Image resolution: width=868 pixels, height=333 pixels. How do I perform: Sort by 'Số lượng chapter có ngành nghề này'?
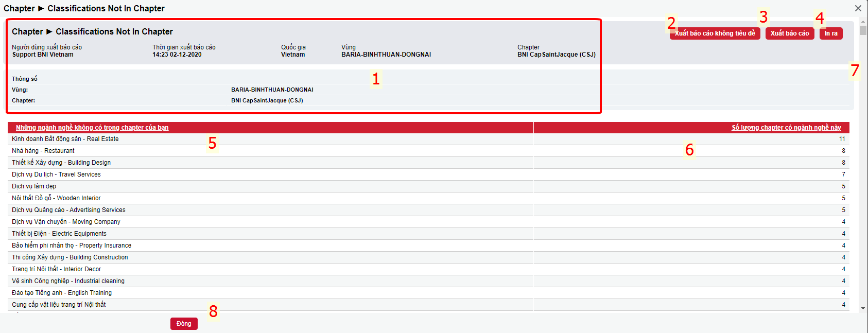pos(786,128)
